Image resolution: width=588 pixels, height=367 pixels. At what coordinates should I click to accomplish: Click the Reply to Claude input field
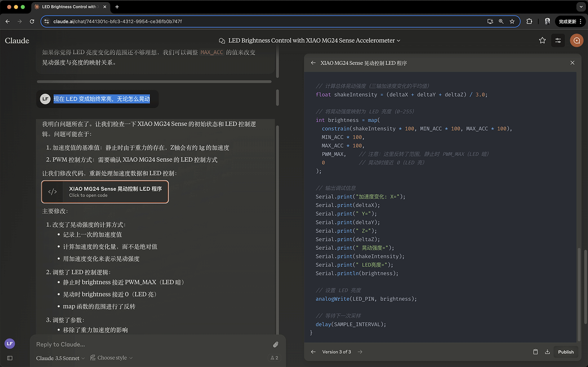click(x=151, y=344)
